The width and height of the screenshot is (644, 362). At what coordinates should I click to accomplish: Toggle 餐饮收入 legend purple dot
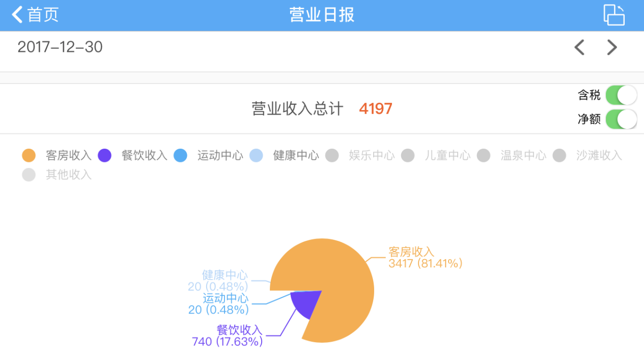(104, 155)
